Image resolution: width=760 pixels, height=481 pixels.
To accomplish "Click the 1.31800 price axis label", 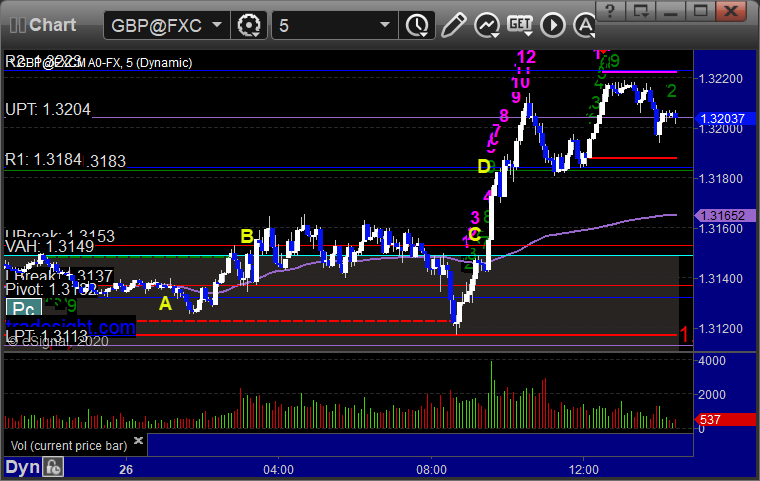I will tap(721, 179).
